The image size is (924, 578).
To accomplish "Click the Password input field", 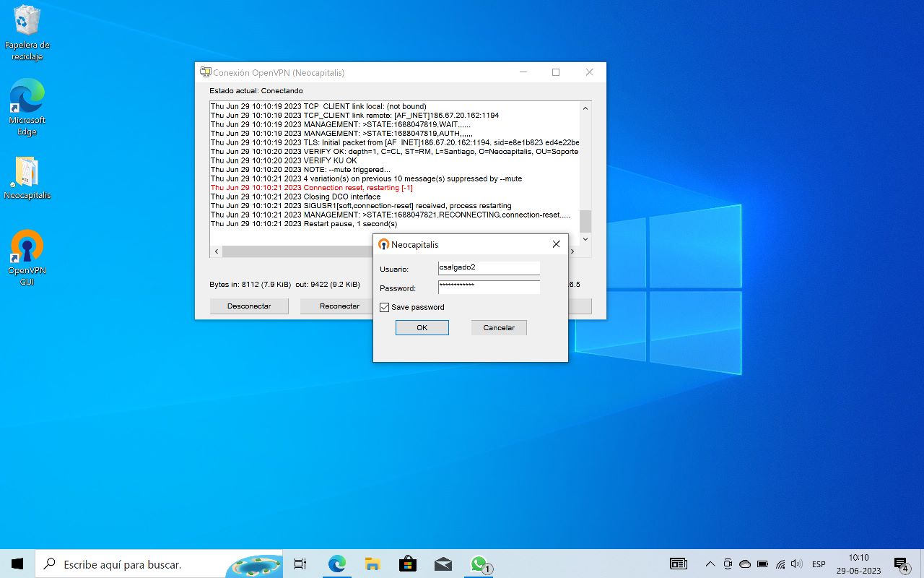I will tap(489, 288).
